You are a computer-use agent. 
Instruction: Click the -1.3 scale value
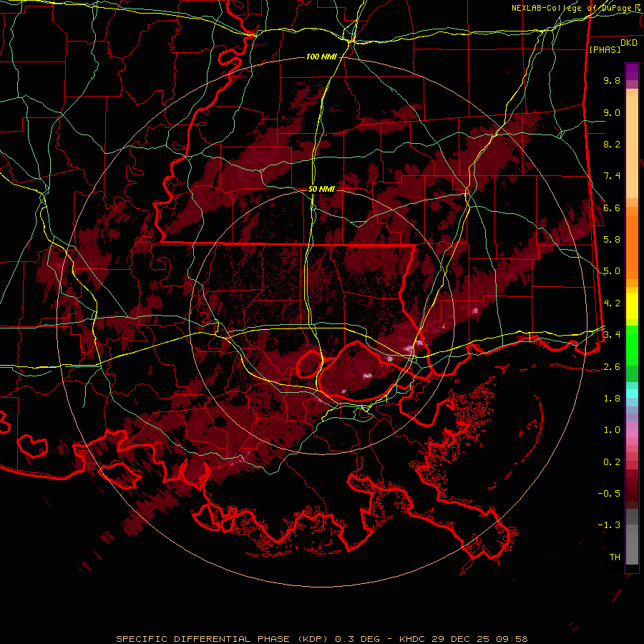(609, 525)
